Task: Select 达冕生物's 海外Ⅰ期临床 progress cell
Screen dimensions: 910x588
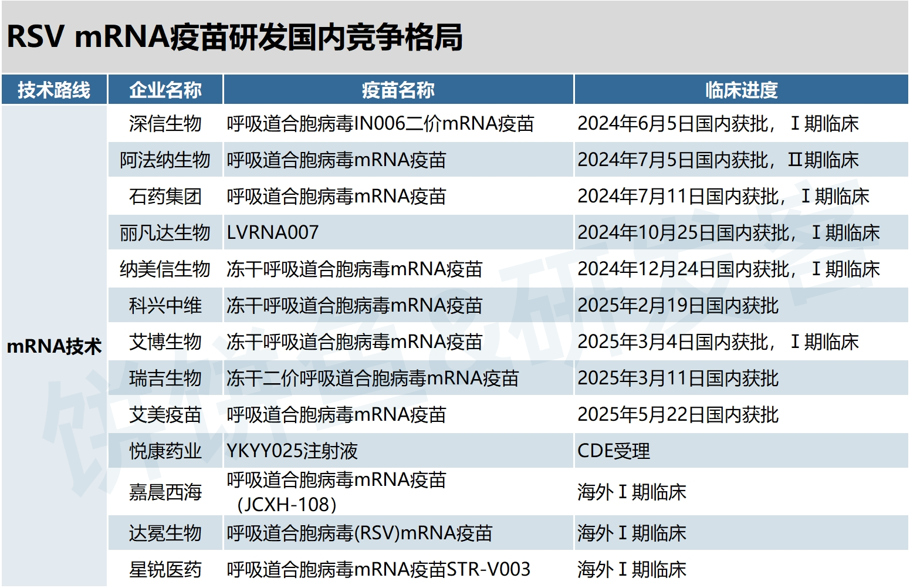Action: 741,533
